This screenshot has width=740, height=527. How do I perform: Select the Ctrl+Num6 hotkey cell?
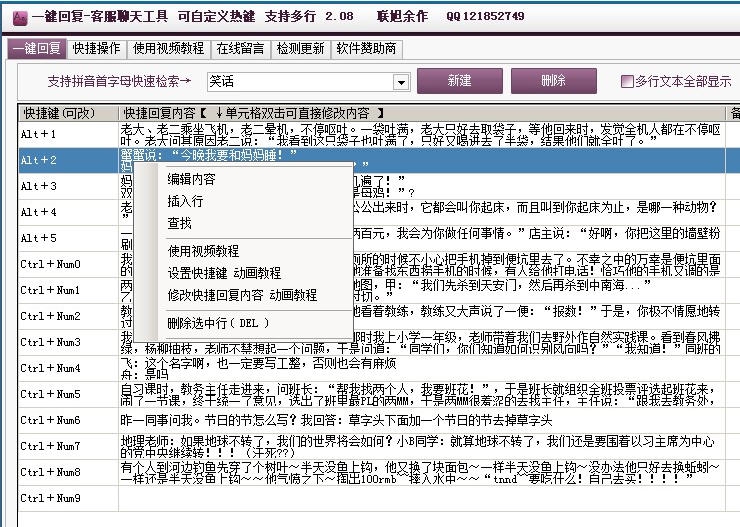click(x=68, y=420)
